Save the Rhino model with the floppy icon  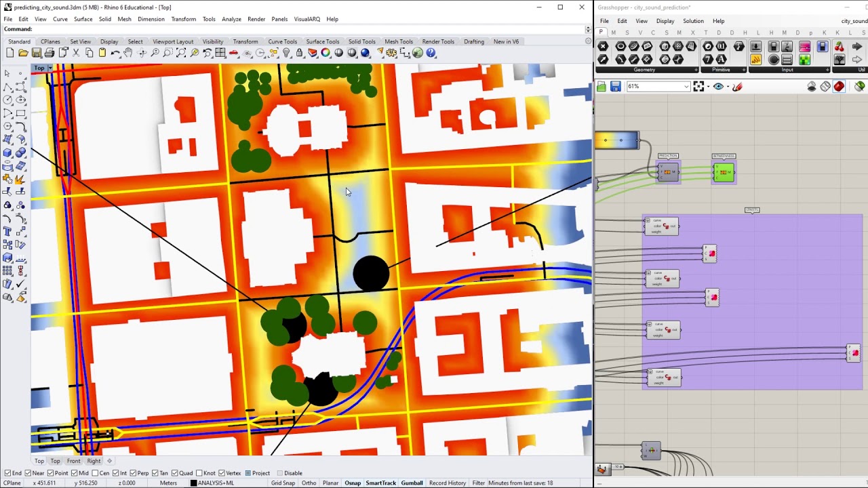37,53
